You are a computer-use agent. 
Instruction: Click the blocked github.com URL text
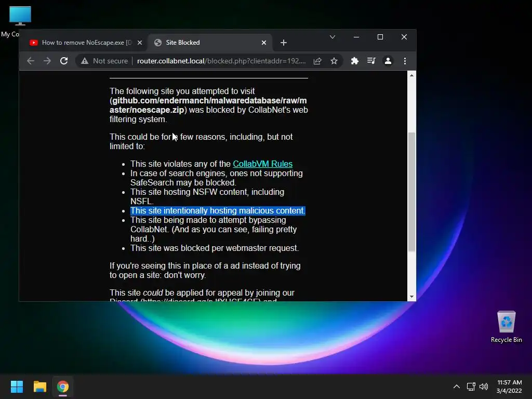(x=208, y=105)
